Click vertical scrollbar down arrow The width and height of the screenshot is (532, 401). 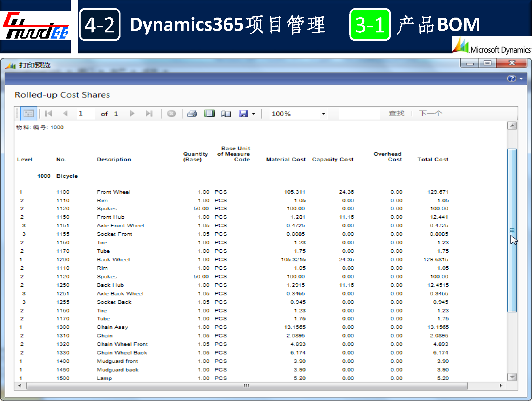[x=512, y=377]
